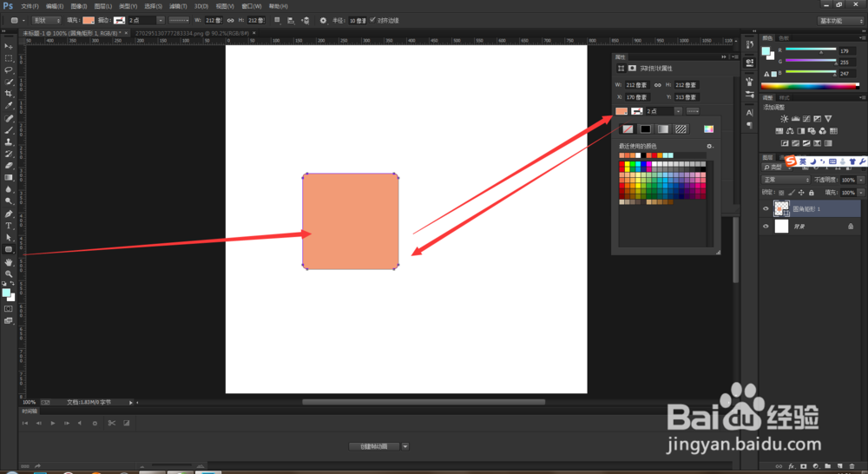Click the fill color swatch in options bar
Image resolution: width=868 pixels, height=474 pixels.
(89, 21)
